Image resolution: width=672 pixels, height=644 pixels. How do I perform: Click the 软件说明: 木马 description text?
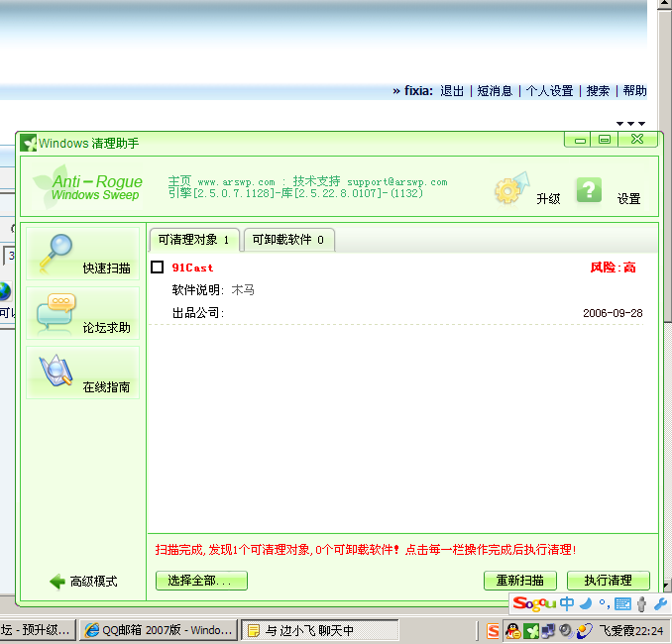[213, 290]
